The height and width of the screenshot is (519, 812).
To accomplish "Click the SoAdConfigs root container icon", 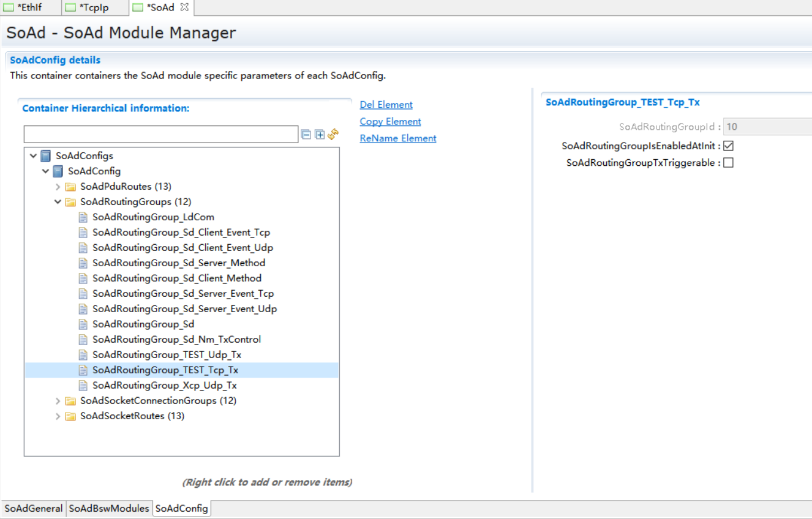I will [45, 156].
